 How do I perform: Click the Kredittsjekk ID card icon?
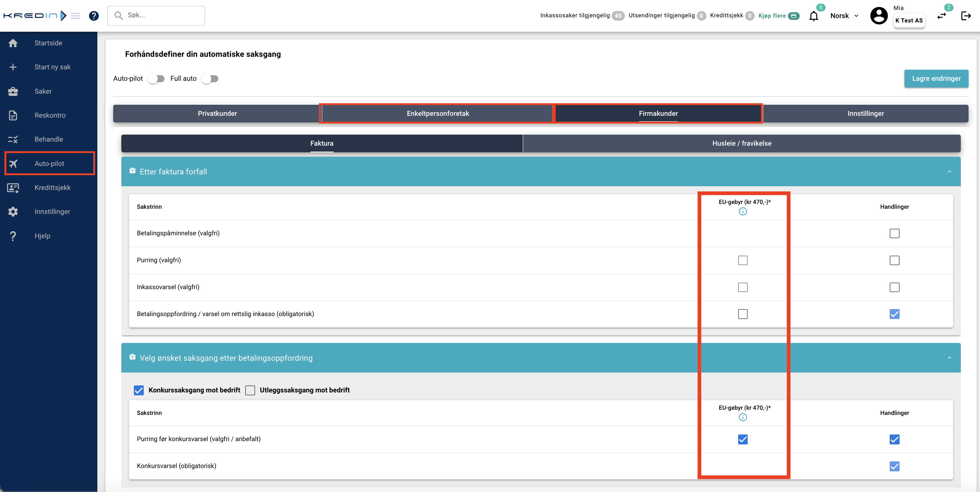tap(13, 188)
